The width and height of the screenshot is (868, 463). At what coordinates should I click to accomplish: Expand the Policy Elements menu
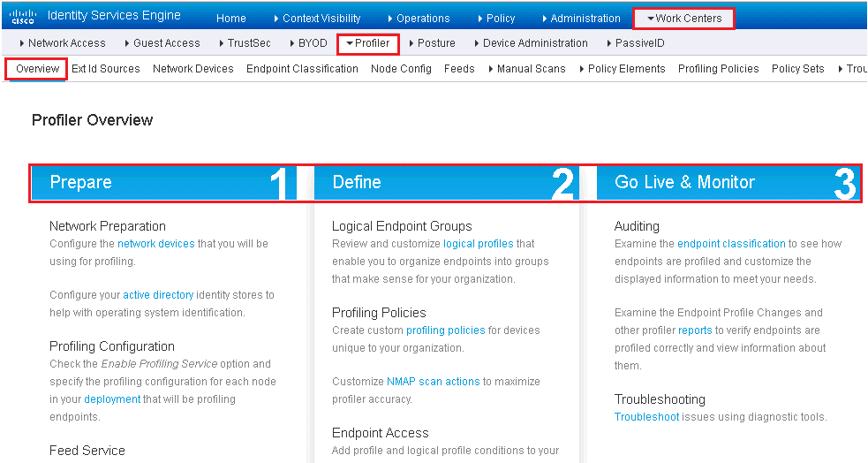(623, 69)
